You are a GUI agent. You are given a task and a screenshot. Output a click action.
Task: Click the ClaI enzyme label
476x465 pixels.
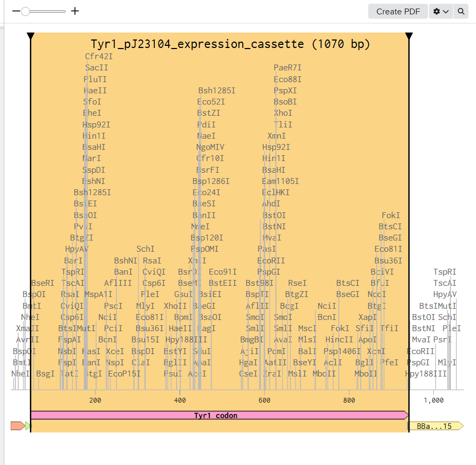(x=140, y=362)
